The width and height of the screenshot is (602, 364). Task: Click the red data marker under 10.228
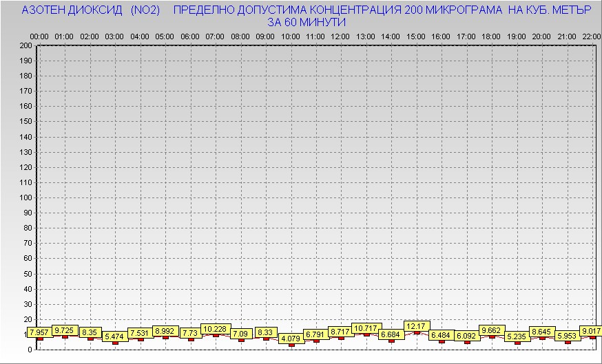click(216, 335)
